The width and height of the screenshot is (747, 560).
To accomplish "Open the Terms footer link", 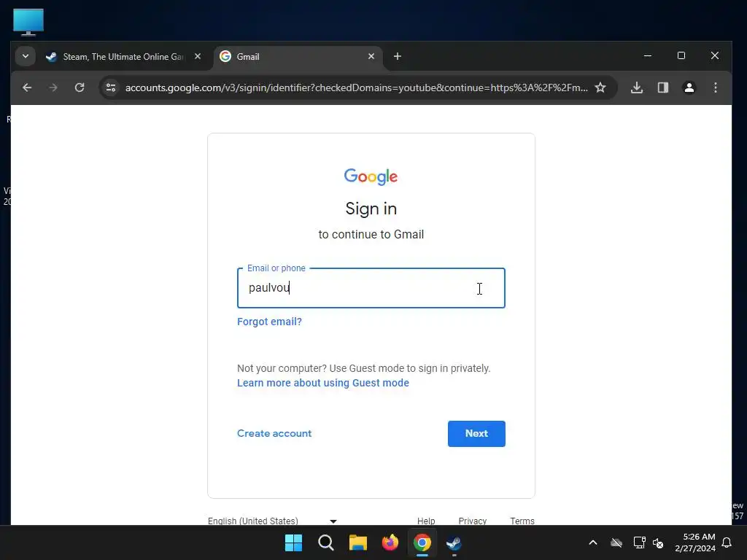I will pyautogui.click(x=522, y=521).
